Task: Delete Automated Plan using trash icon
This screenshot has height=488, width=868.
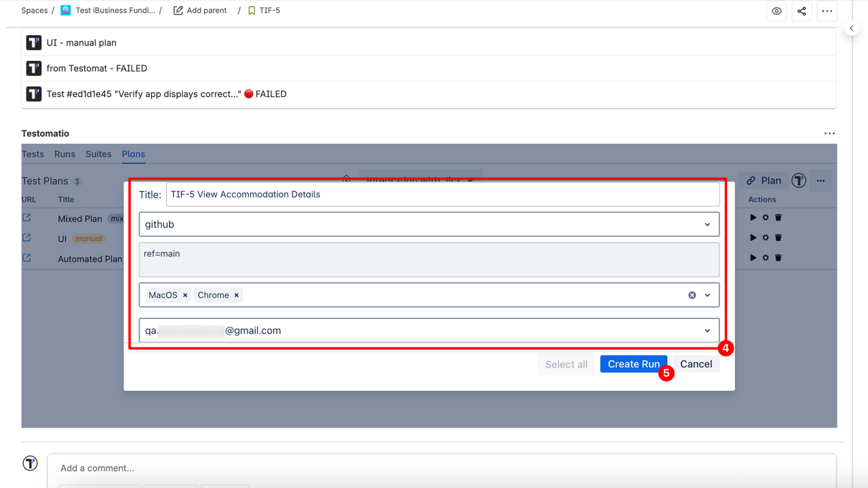Action: pyautogui.click(x=778, y=258)
